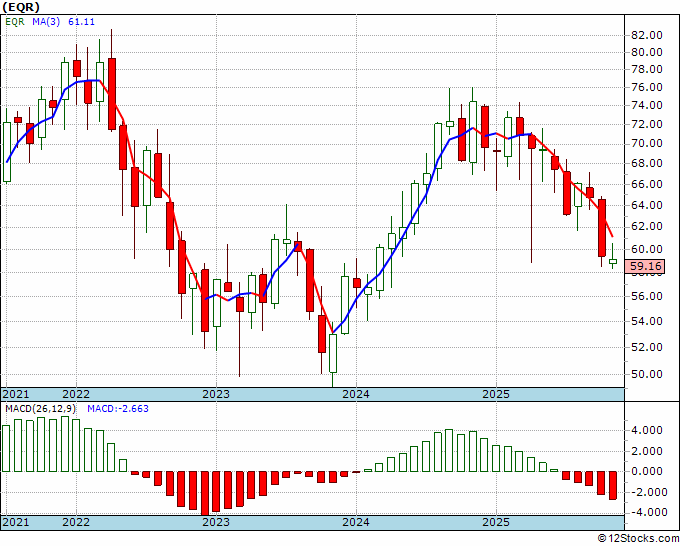Click 2024 on the MACD timeline
The image size is (680, 546).
coord(356,522)
